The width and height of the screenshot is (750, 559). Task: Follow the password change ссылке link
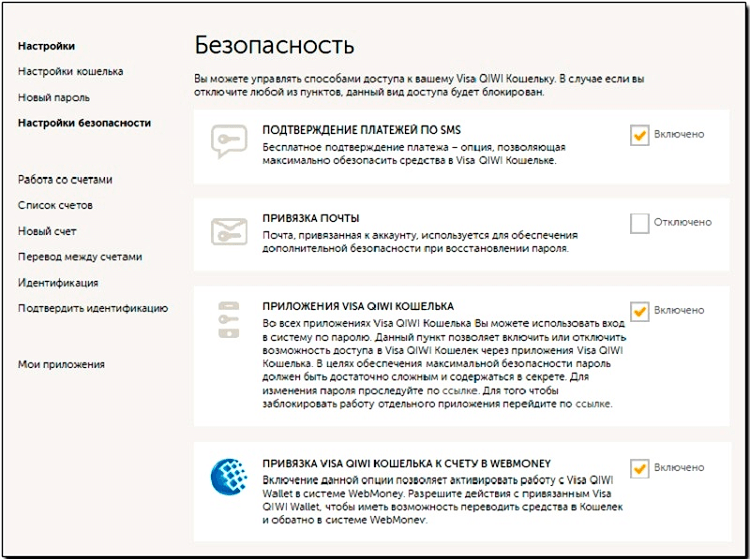[459, 391]
